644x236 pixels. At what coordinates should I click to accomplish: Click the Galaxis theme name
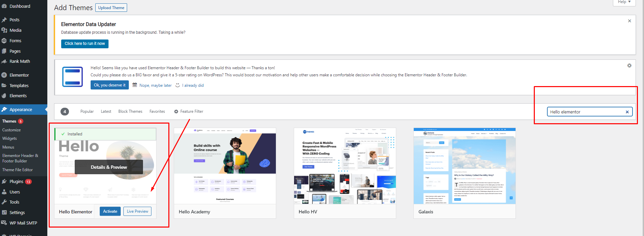[x=426, y=212]
